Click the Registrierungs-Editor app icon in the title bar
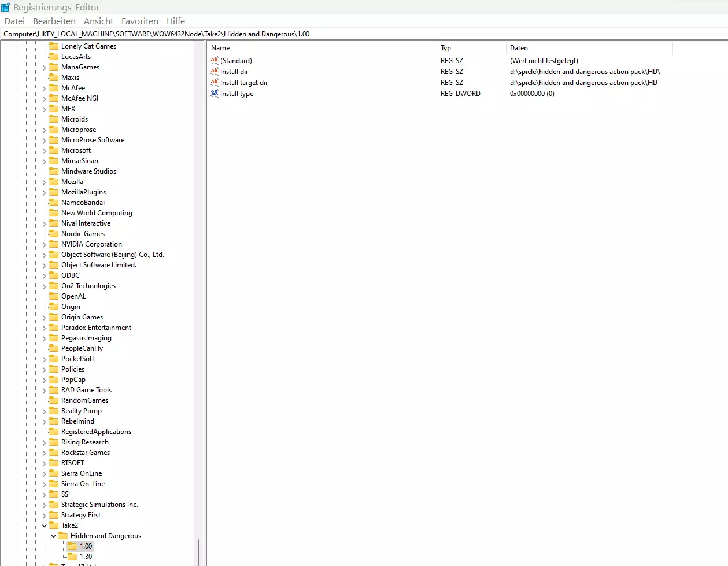 tap(6, 7)
